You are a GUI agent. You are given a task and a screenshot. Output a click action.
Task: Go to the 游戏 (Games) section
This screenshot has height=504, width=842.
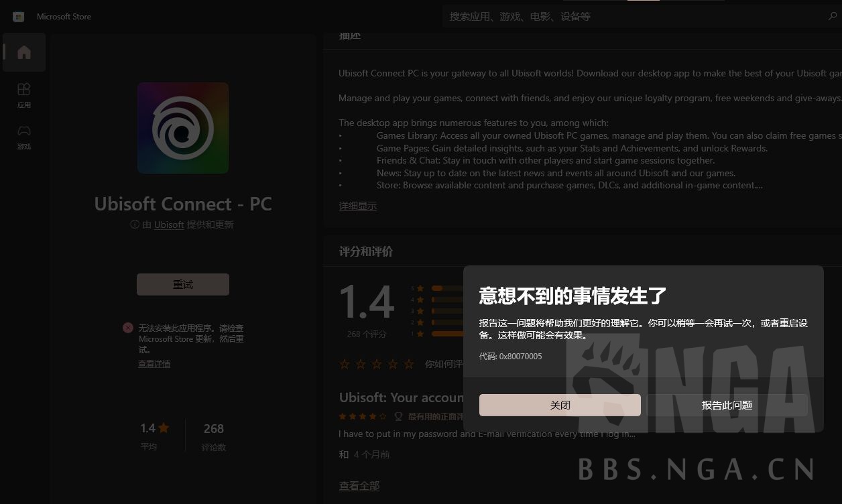(x=24, y=137)
